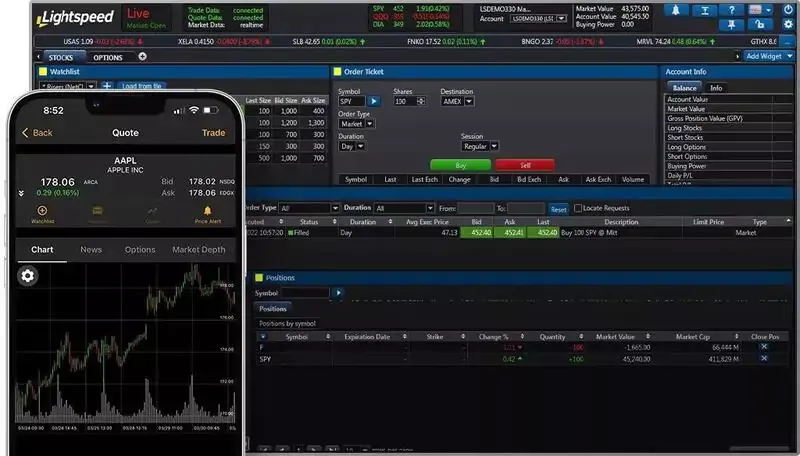Image resolution: width=800 pixels, height=456 pixels.
Task: Tap the double-chevron expand icon on phone quote
Action: [21, 193]
